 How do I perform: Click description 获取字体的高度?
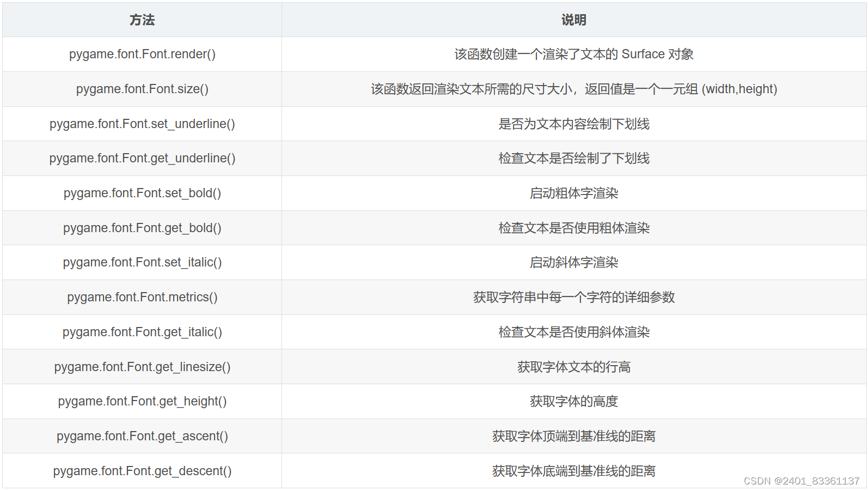574,402
